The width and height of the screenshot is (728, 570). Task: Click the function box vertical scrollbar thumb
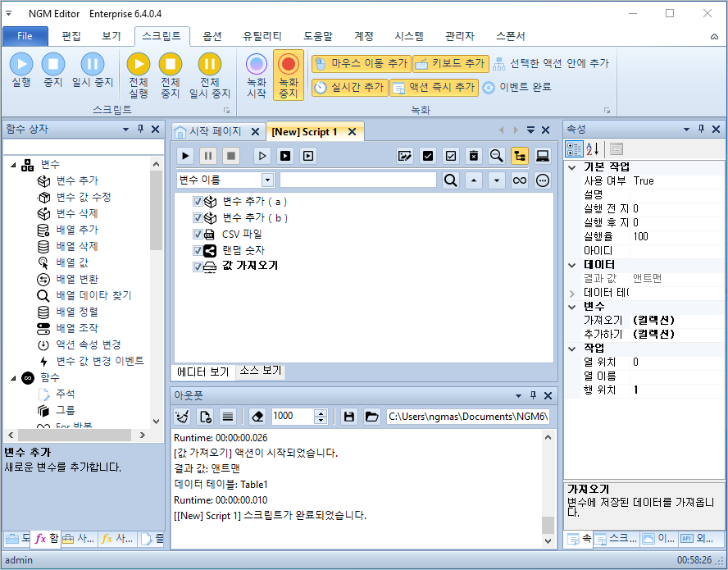point(156,210)
